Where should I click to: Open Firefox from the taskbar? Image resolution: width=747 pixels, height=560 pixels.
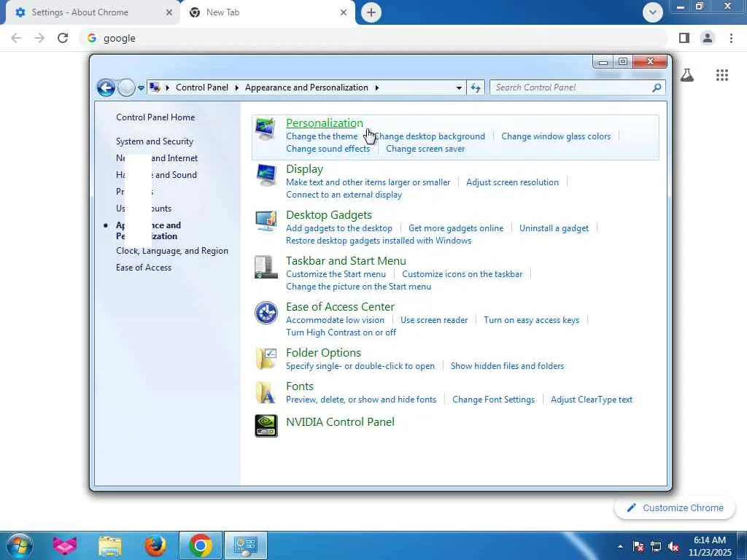coord(155,545)
